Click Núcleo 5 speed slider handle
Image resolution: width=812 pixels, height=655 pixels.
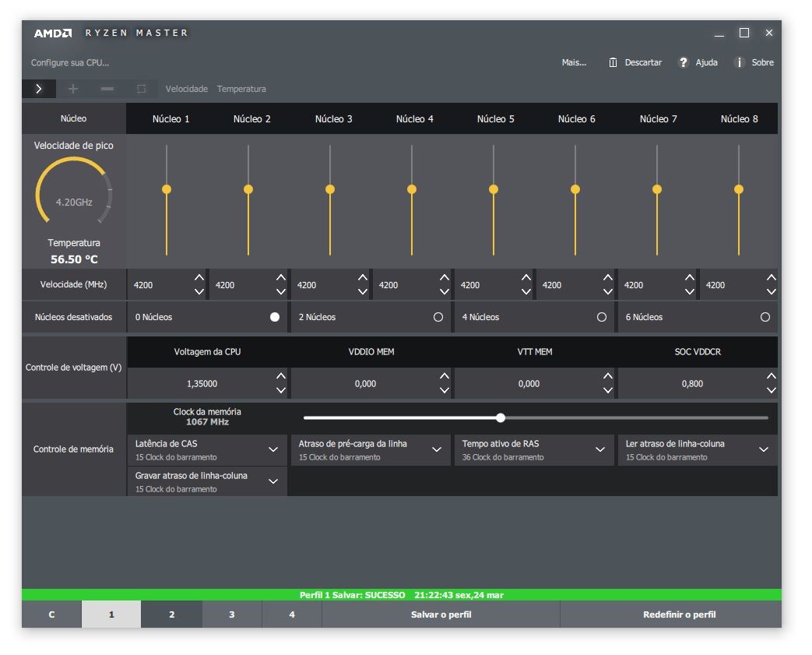pyautogui.click(x=494, y=189)
